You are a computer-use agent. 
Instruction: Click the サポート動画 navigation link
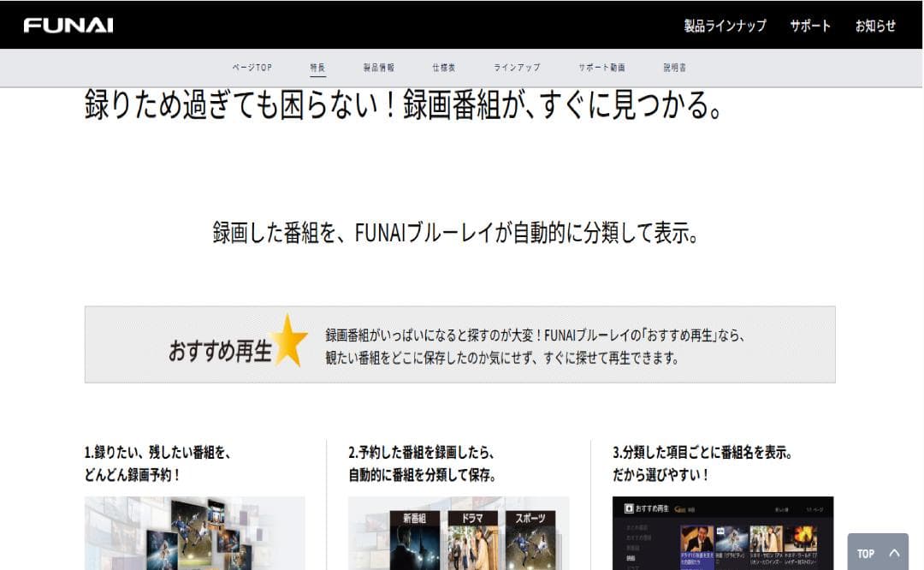601,66
